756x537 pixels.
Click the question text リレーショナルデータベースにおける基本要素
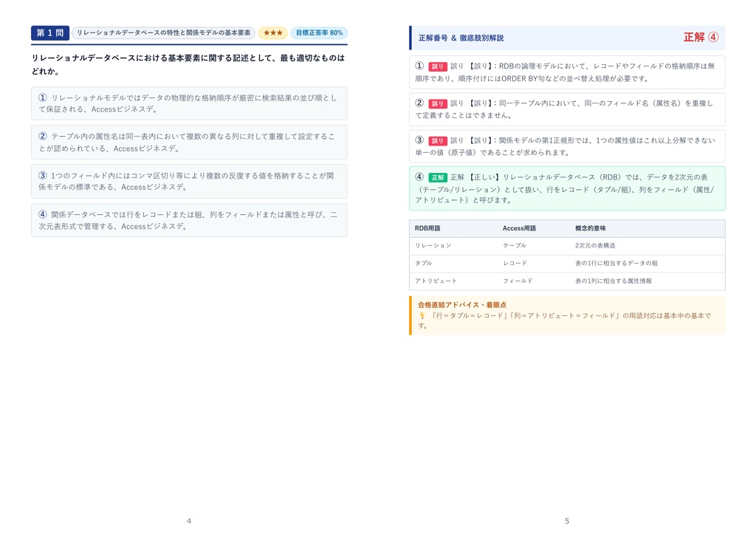pos(188,64)
